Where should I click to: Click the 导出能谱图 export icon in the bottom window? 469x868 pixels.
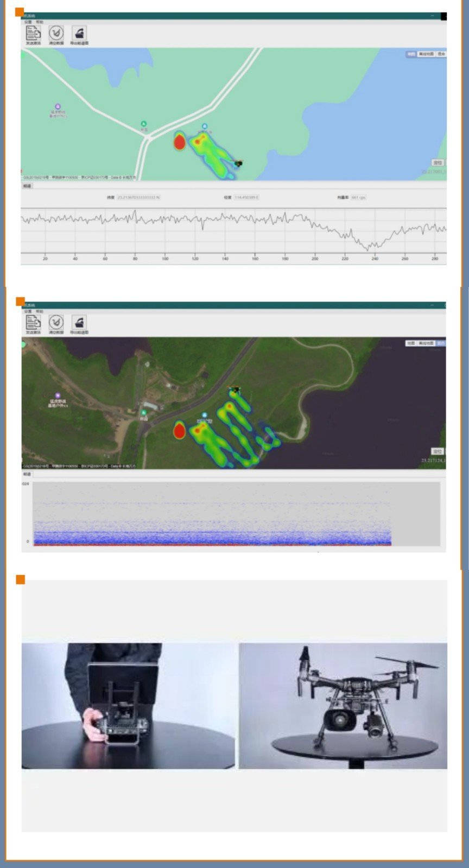tap(79, 322)
